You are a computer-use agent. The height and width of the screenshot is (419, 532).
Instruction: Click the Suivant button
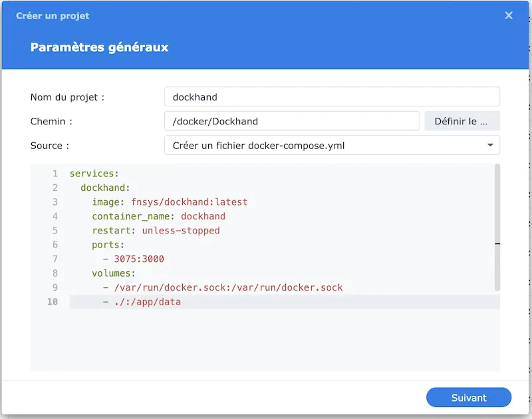(469, 397)
